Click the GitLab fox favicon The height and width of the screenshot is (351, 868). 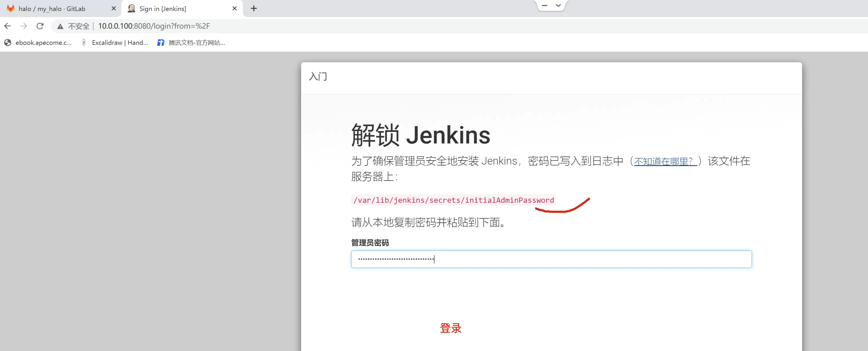click(x=10, y=9)
